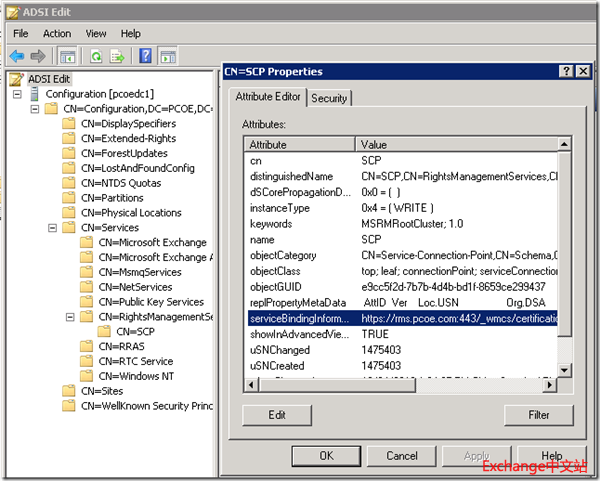Select the CN=SCP folder in tree

point(135,331)
